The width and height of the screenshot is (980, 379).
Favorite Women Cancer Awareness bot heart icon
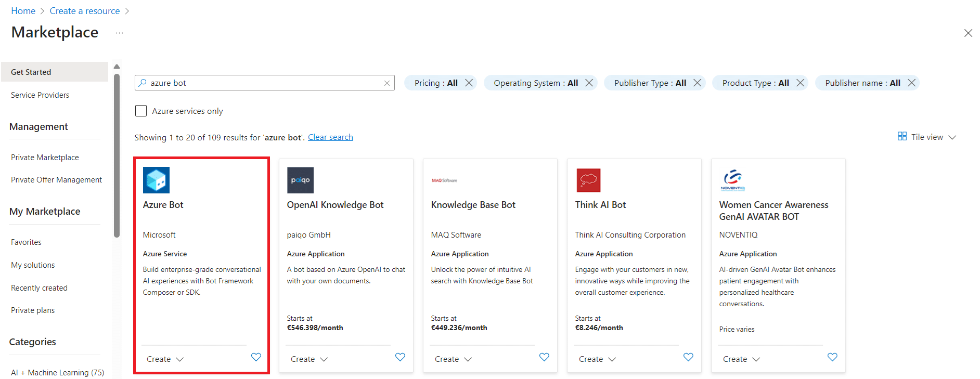(x=832, y=357)
